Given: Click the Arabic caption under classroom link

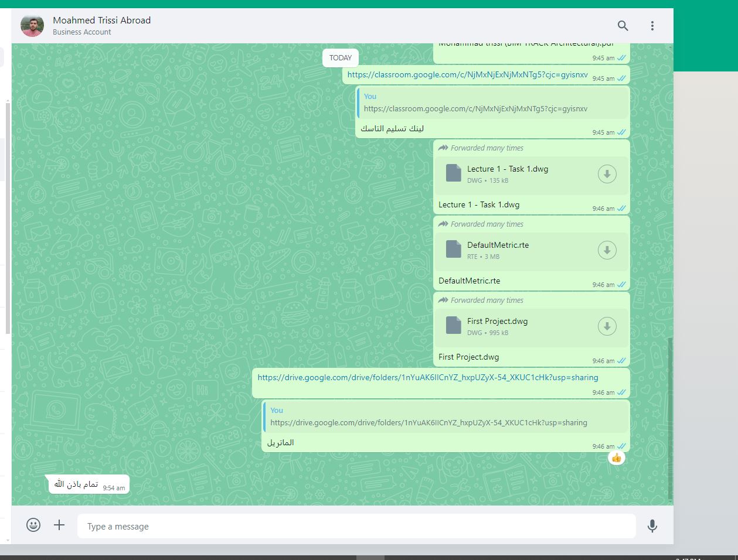Looking at the screenshot, I should point(392,128).
